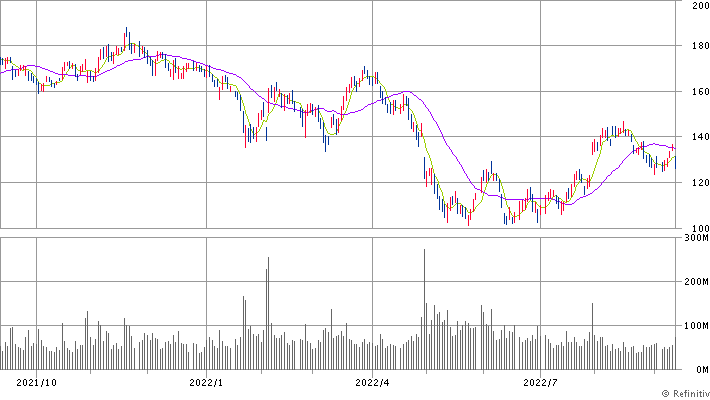Click the first candlestick on the left

pyautogui.click(x=2, y=62)
